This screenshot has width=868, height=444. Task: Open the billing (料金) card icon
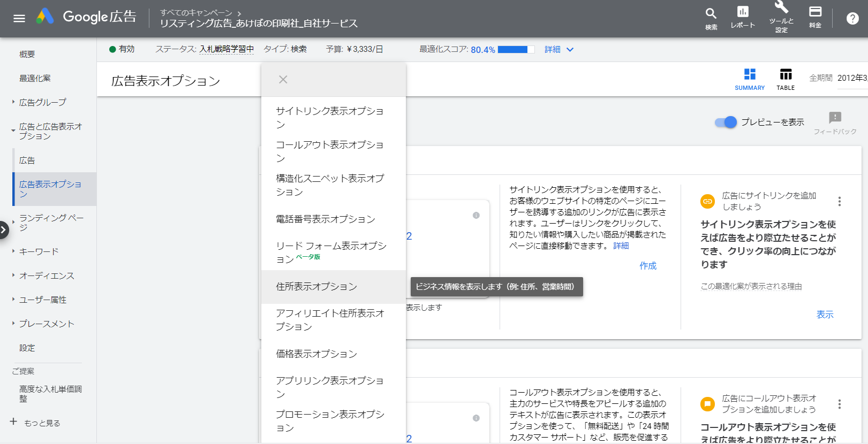coord(815,12)
